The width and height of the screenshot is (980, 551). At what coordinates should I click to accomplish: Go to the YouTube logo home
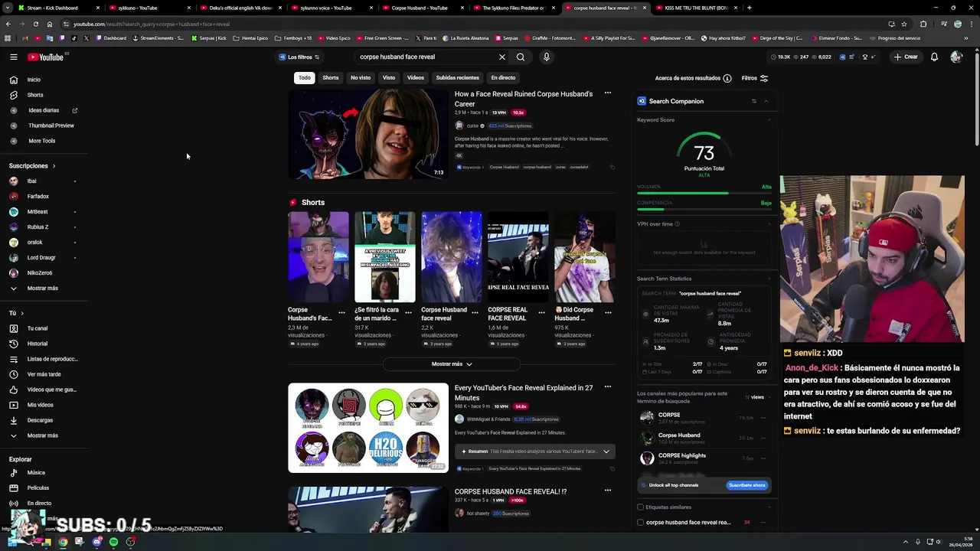46,57
